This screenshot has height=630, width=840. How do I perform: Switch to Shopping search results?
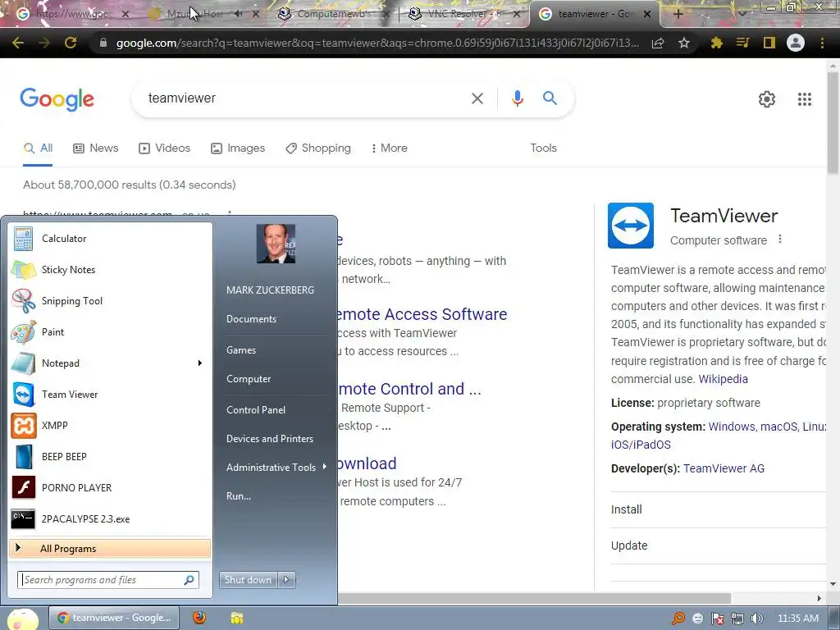318,148
